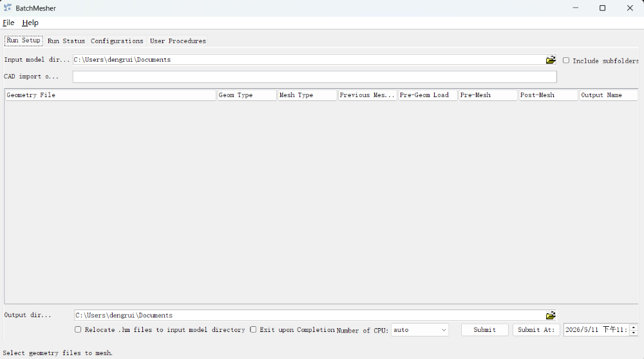Increase the Submit At time with up arrow
Image resolution: width=644 pixels, height=359 pixels.
pos(634,327)
